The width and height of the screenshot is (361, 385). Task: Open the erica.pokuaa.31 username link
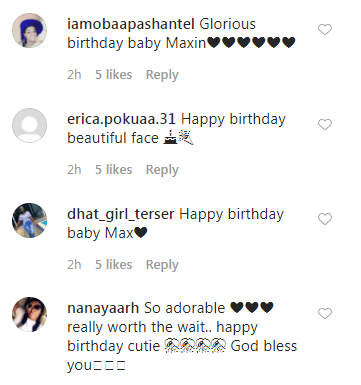point(121,119)
